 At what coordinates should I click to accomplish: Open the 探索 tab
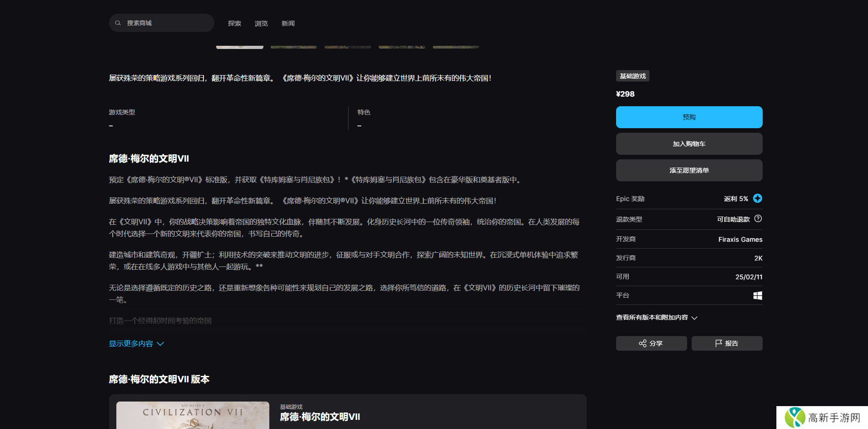(x=235, y=23)
